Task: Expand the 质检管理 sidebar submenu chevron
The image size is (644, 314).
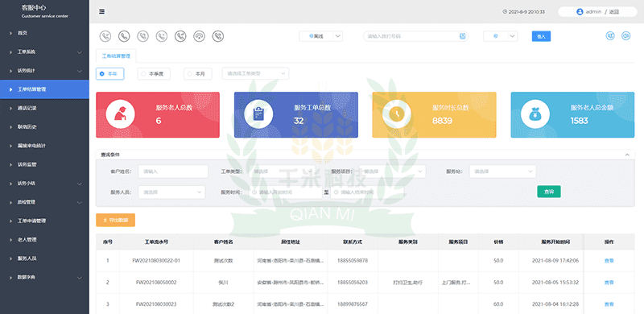Action: click(79, 202)
